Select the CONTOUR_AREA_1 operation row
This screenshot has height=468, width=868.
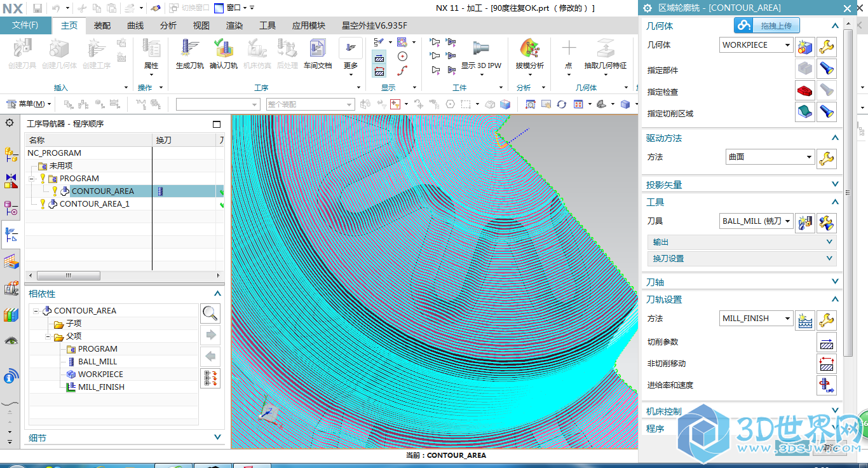tap(94, 203)
